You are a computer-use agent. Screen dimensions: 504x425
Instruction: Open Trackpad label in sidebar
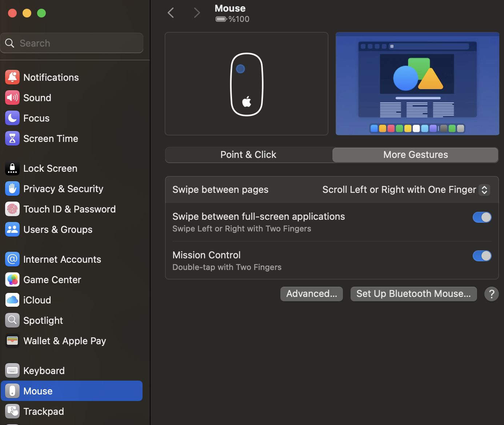tap(44, 412)
